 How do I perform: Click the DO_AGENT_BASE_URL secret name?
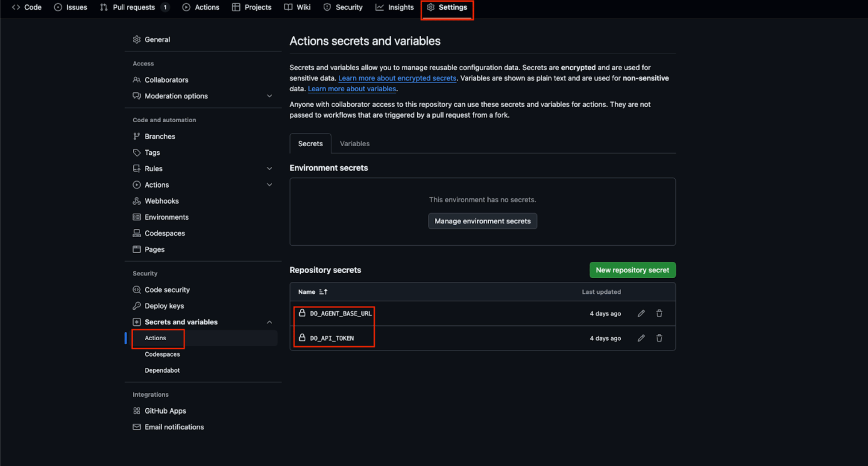(341, 314)
